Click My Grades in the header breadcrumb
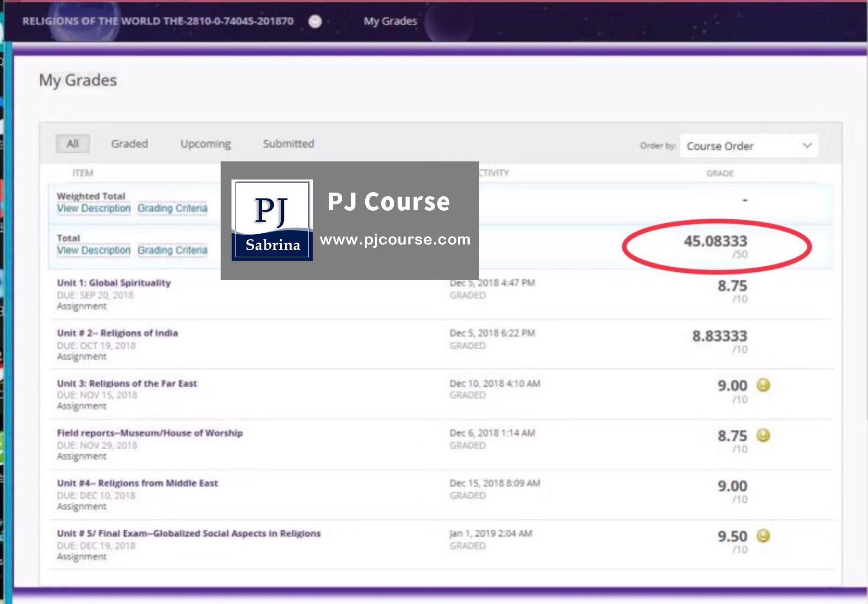This screenshot has width=868, height=604. [390, 21]
